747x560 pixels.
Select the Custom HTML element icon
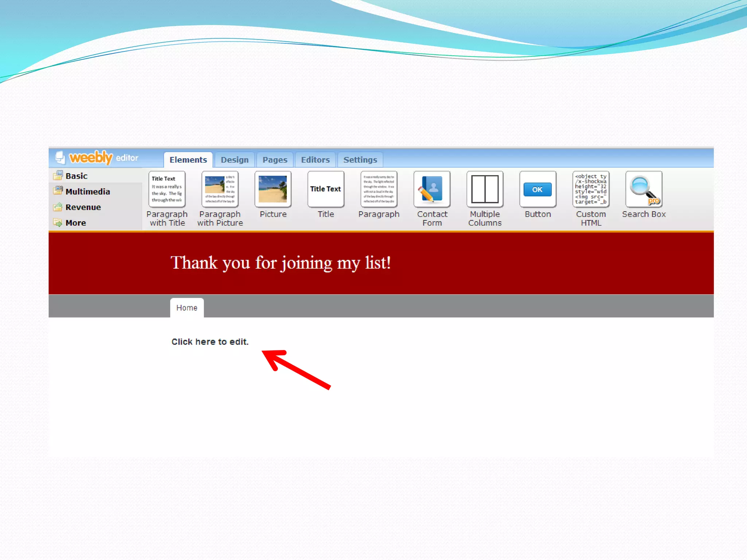[x=591, y=189]
